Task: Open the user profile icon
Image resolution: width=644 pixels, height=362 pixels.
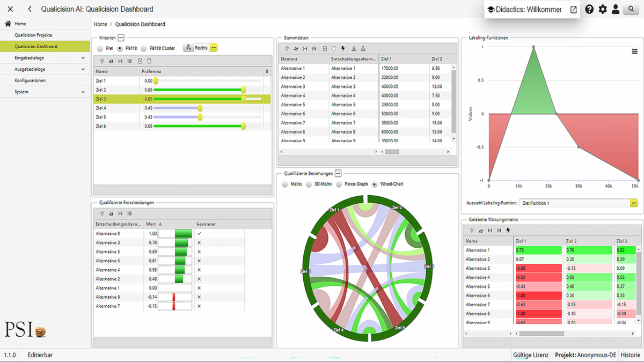Action: point(616,9)
